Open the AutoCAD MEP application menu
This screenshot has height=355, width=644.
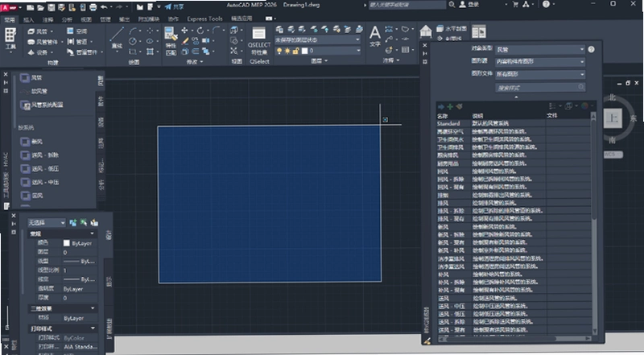coord(9,7)
